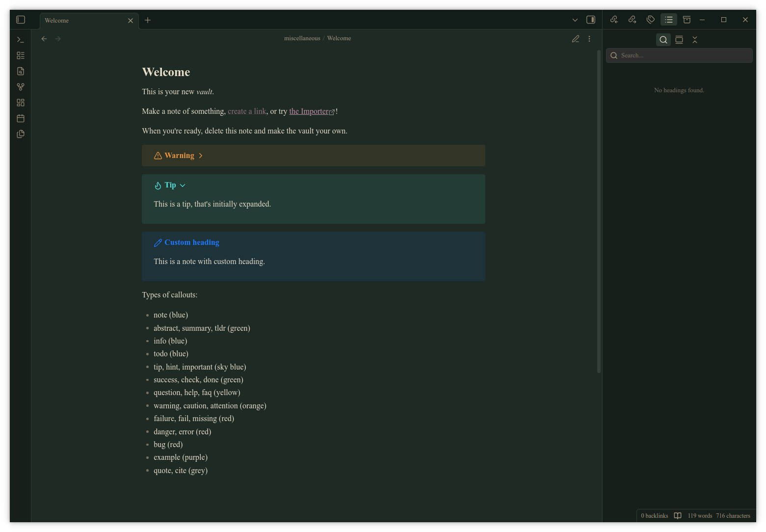This screenshot has height=532, width=766.
Task: Click the note's vertical scrollbar
Action: pos(599,212)
